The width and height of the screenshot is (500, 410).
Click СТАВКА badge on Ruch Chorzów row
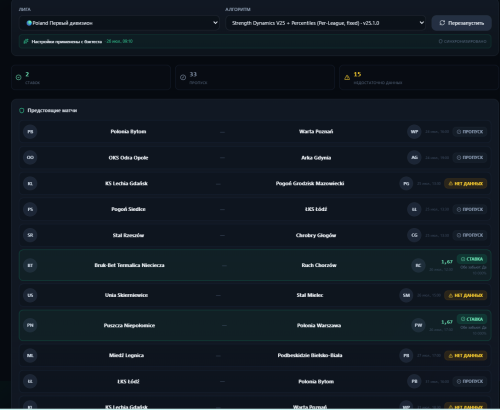[x=472, y=259]
